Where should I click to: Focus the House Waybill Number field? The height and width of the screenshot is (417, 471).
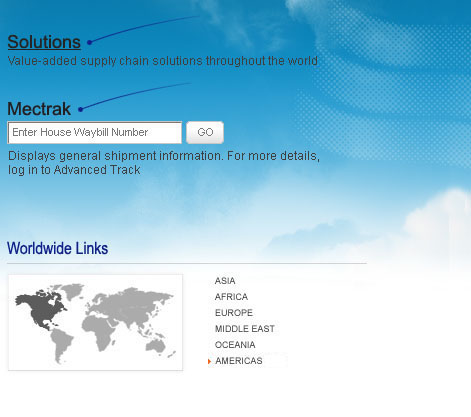pos(95,132)
